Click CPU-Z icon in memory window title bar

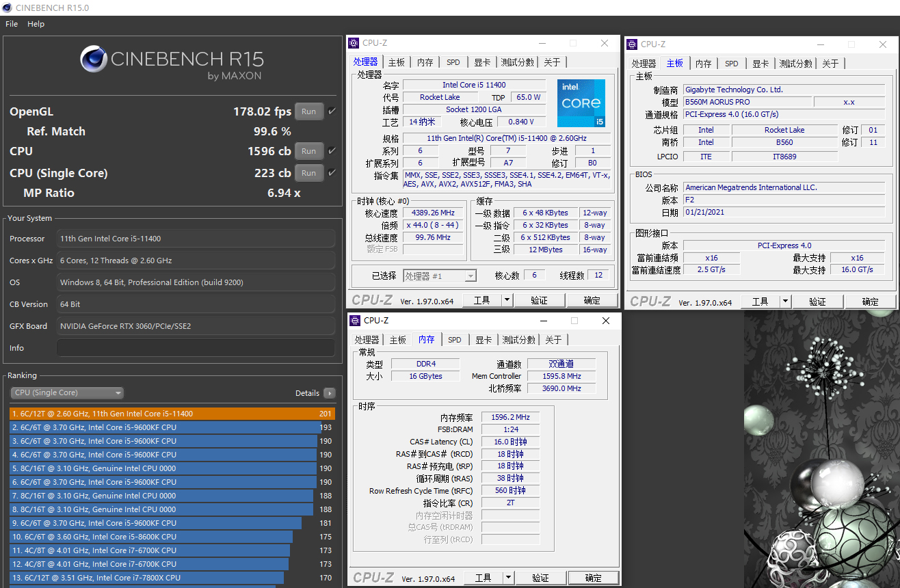coord(355,321)
